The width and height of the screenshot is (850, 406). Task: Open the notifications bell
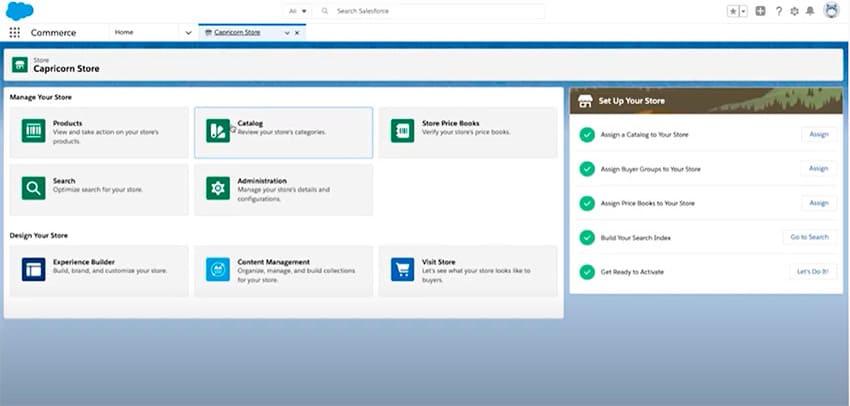811,11
